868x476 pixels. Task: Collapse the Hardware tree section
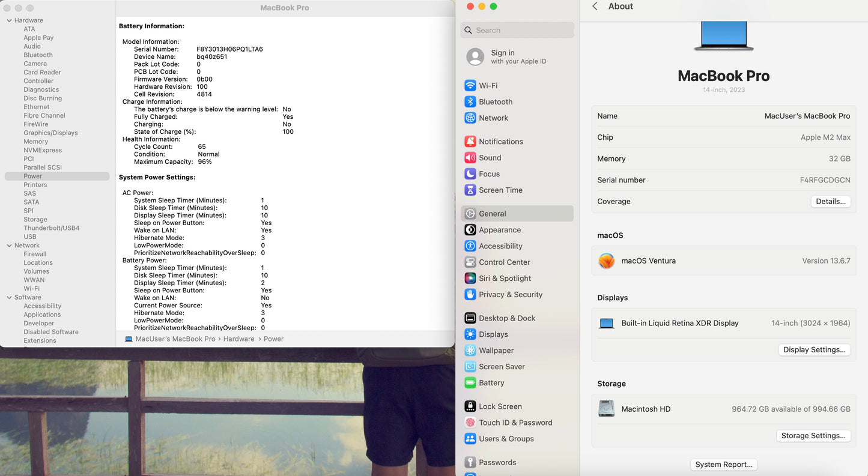[9, 20]
